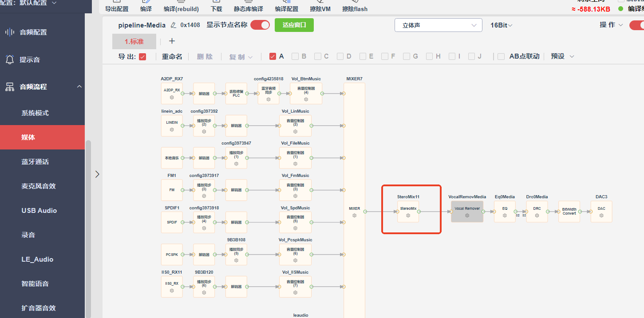Screen dimensions: 644x318
Task: Click 编译(rebuild) in the top toolbar
Action: click(181, 9)
